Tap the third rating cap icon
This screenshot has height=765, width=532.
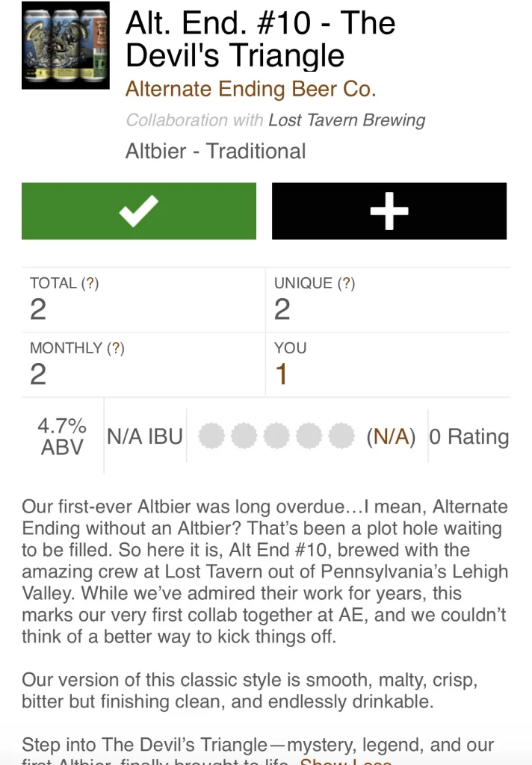(x=276, y=436)
